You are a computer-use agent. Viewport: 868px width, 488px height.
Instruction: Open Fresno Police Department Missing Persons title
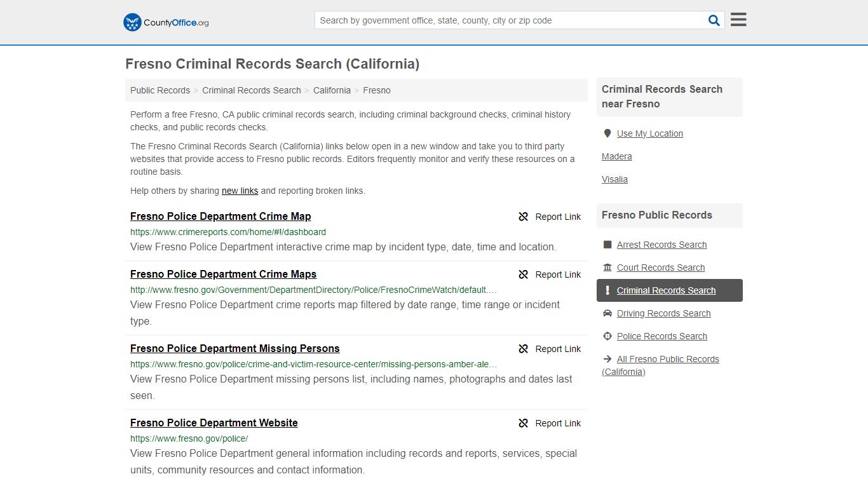point(235,348)
